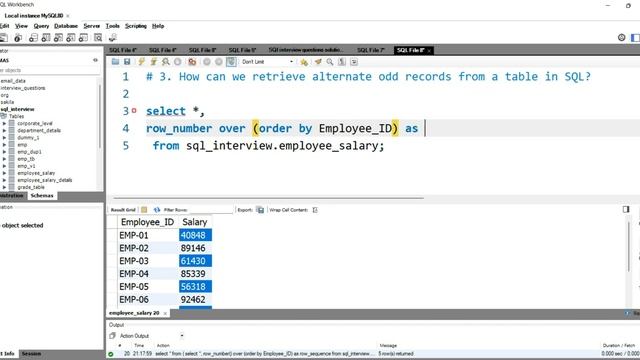Viewport: 640px width, 360px height.
Task: Click the open inspector info icon
Action: pos(18,38)
